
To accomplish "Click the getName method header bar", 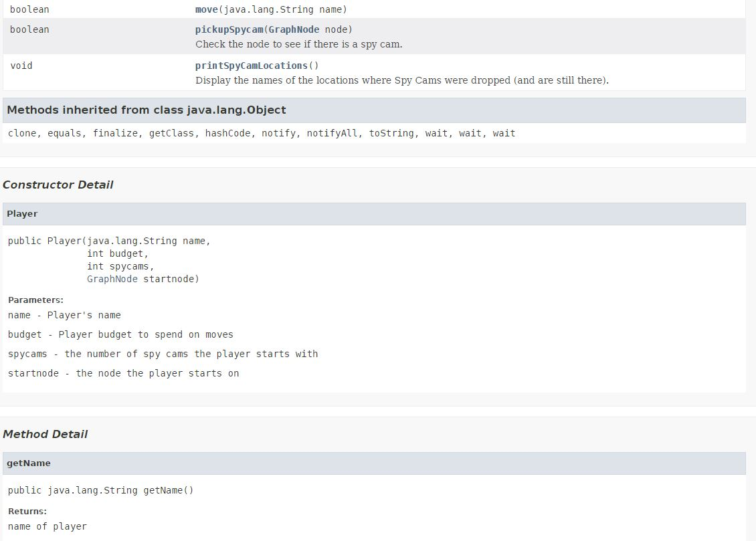I will [374, 463].
